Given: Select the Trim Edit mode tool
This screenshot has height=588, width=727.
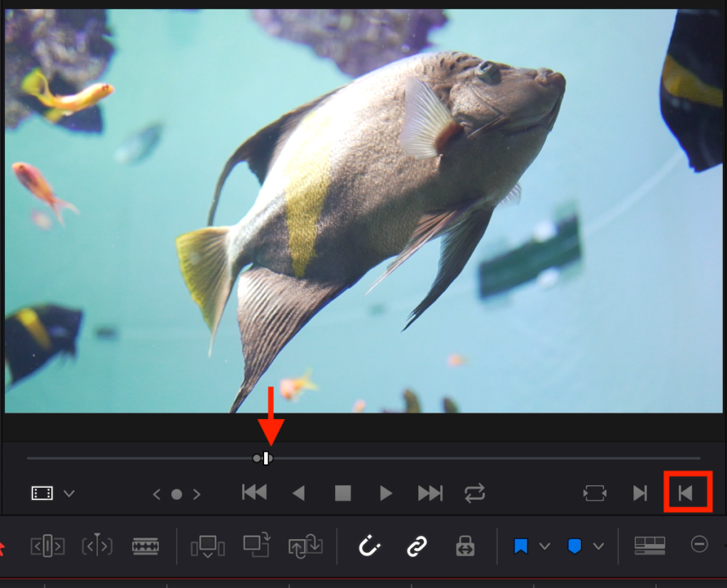Looking at the screenshot, I should [x=48, y=546].
